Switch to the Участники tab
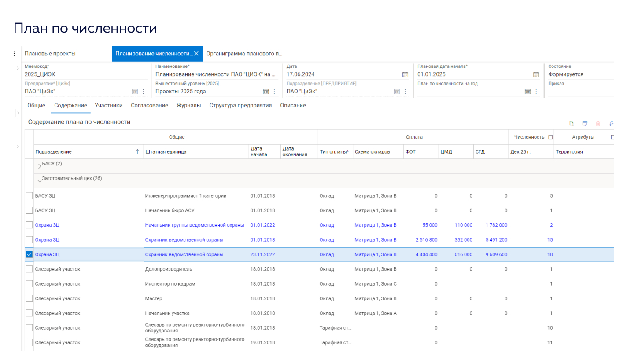 108,105
